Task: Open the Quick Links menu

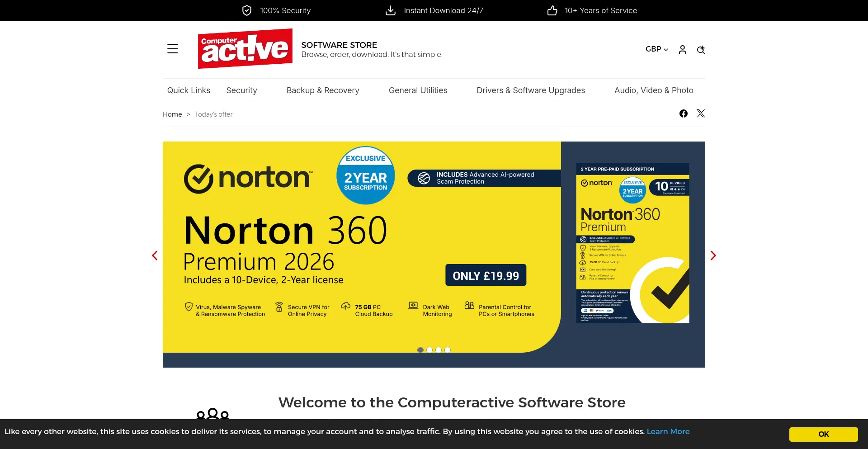Action: (189, 90)
